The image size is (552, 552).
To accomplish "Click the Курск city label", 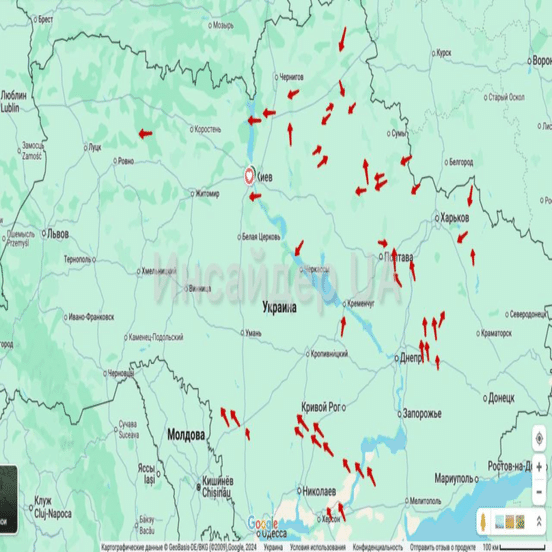I will pyautogui.click(x=444, y=53).
